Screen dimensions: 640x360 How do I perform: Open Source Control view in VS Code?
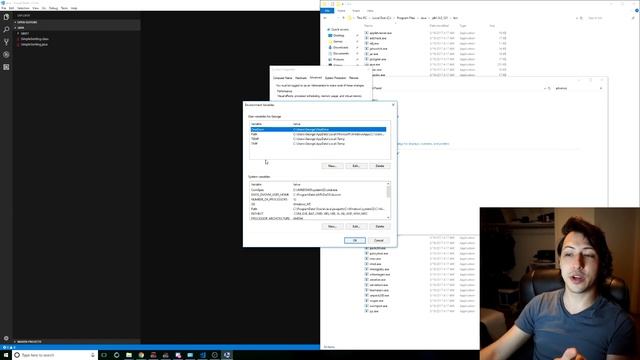(6, 42)
